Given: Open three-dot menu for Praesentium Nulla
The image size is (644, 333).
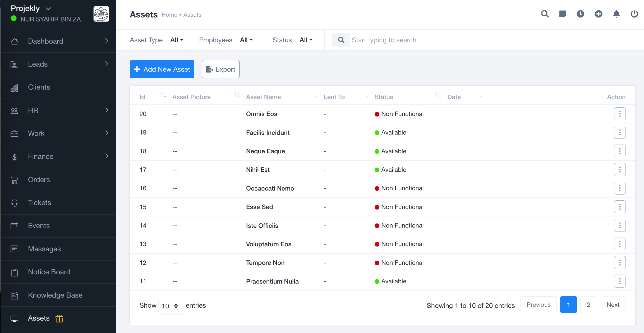Looking at the screenshot, I should (620, 281).
